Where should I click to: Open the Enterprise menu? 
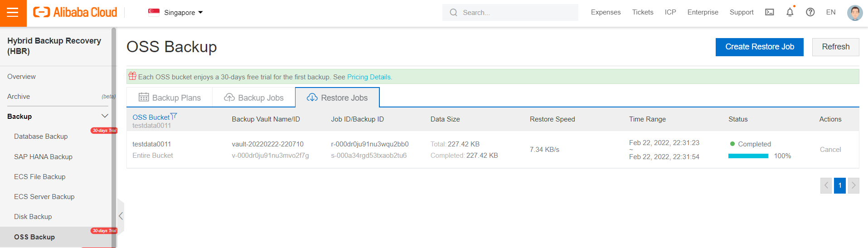click(x=703, y=12)
